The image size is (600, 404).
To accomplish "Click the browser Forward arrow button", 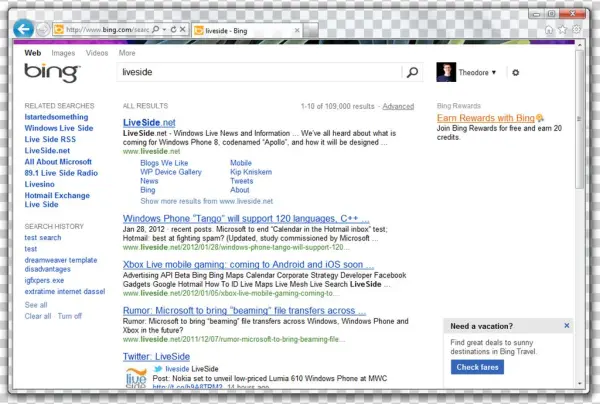I will tap(42, 29).
